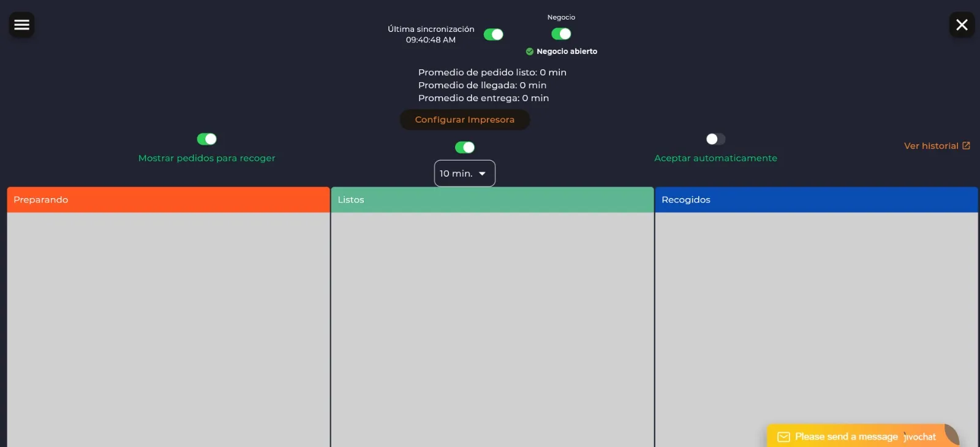Toggle the Negocio open switch
Viewport: 980px width, 447px height.
pyautogui.click(x=561, y=34)
